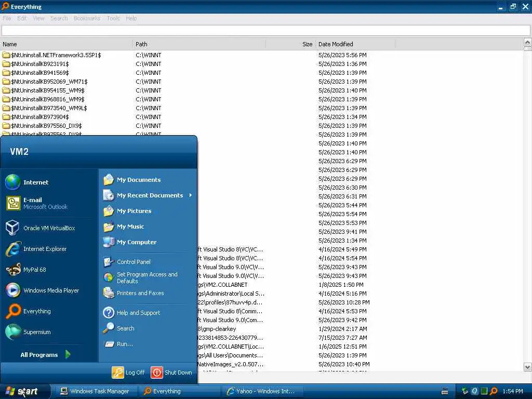Click date cell 1/6/2025 12:51 PM
Viewport: 532px width, 399px height.
point(343,347)
